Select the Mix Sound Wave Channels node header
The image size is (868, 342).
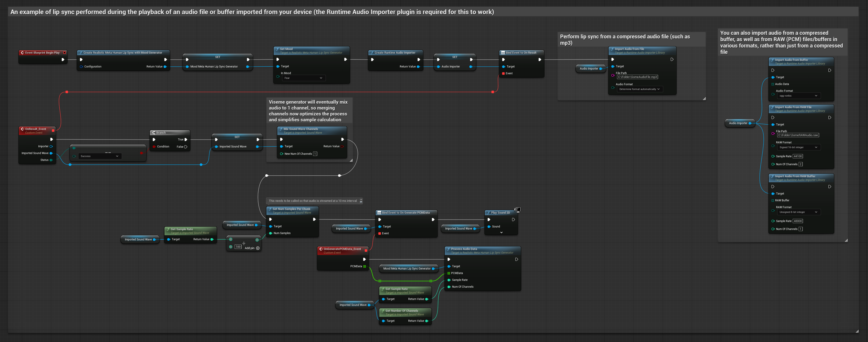pyautogui.click(x=301, y=129)
